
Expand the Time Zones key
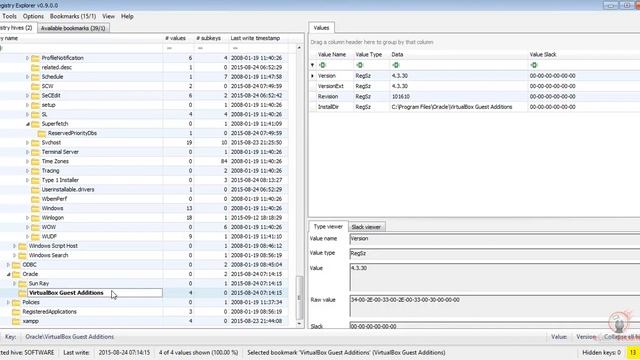point(28,161)
